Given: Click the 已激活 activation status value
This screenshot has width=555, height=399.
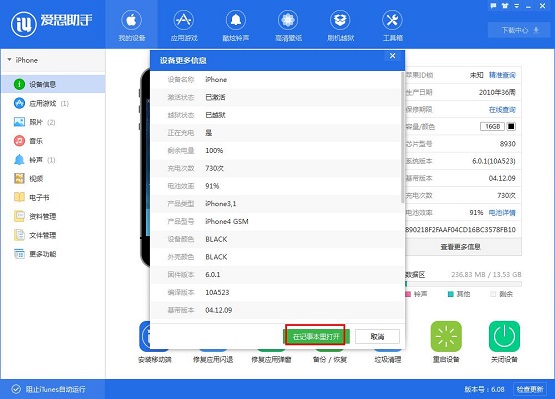Looking at the screenshot, I should [215, 97].
